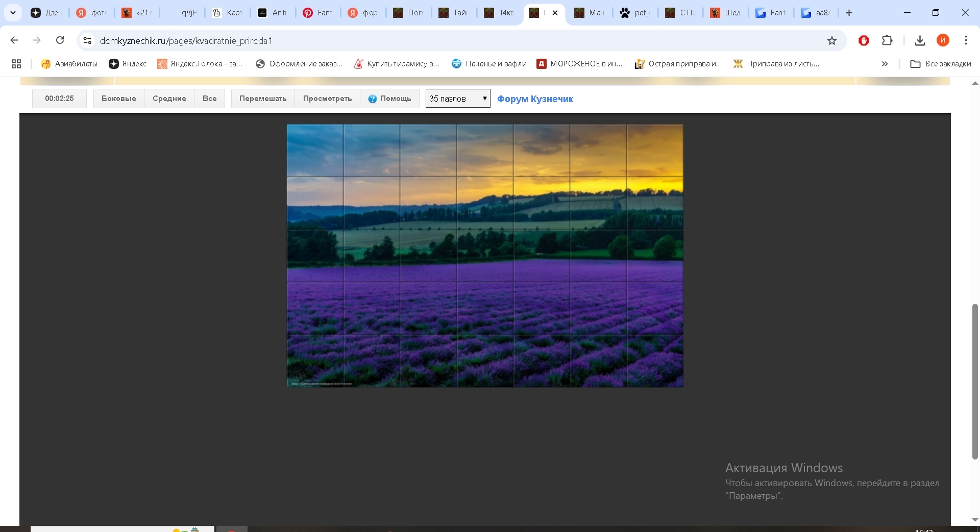Switch to the aa87 tab
This screenshot has height=532, width=980.
[x=815, y=13]
